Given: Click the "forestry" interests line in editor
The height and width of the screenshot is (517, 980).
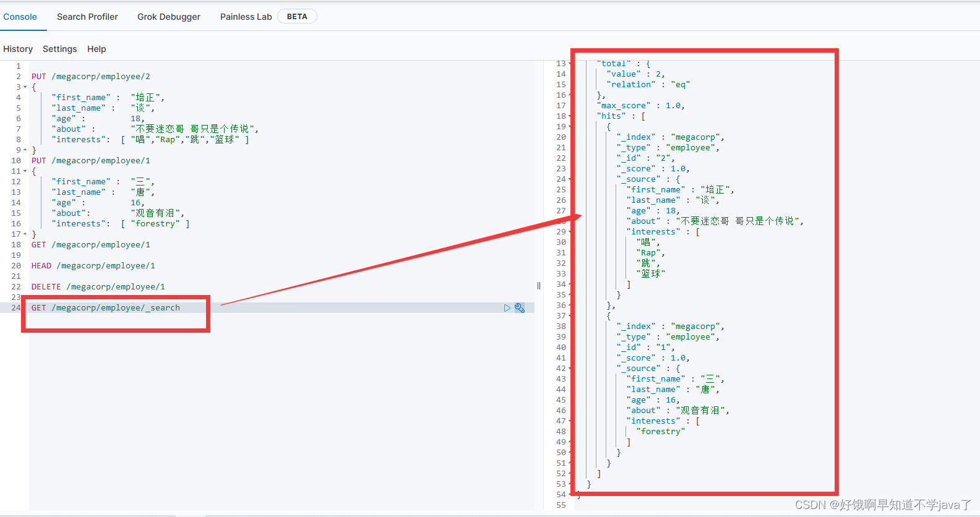Looking at the screenshot, I should pos(121,224).
